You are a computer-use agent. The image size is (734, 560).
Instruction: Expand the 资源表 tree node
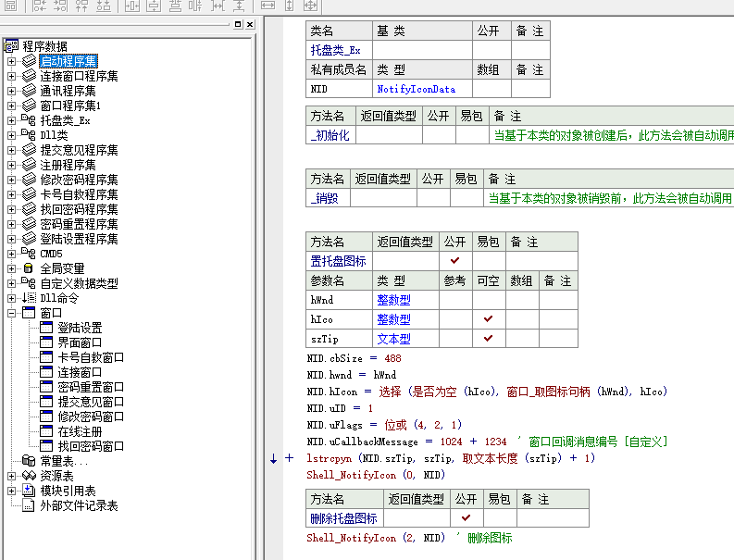pyautogui.click(x=12, y=476)
